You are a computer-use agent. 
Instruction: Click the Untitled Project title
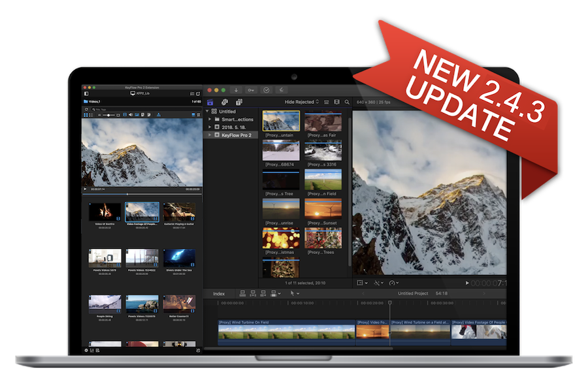413,293
